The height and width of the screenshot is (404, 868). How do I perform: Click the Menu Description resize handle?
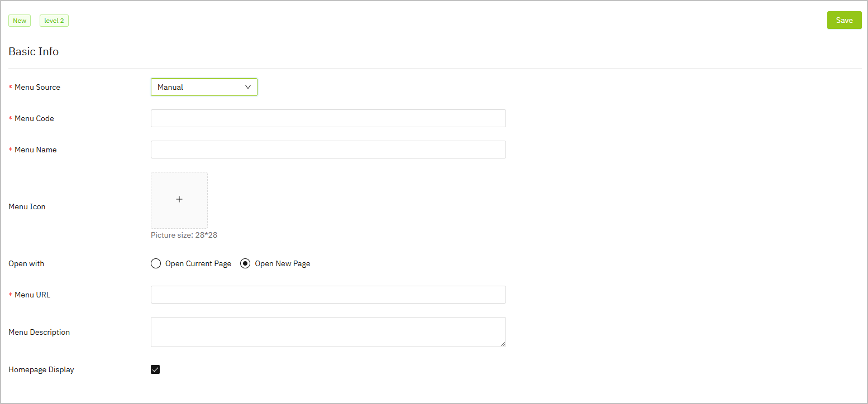tap(503, 344)
